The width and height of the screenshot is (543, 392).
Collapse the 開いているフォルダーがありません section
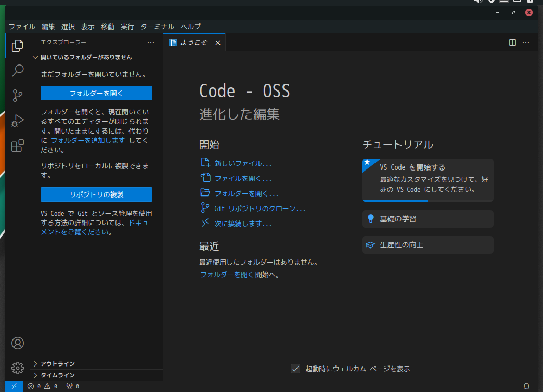pos(96,57)
